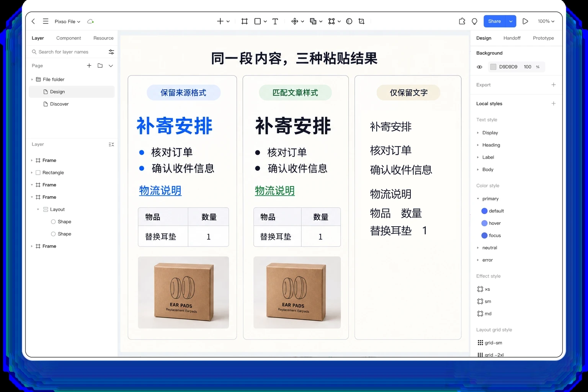
Task: Open the Prototype tab
Action: click(543, 38)
